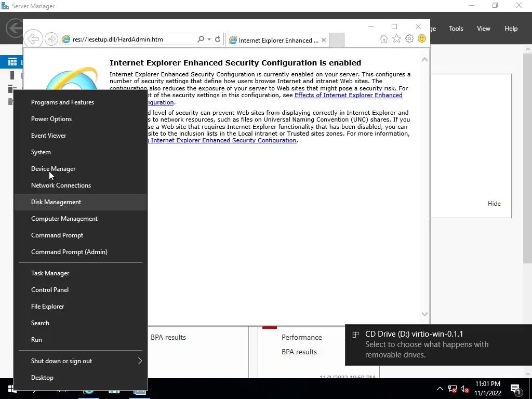Open a new blank IE tab
Image resolution: width=532 pixels, height=399 pixels.
(337, 40)
